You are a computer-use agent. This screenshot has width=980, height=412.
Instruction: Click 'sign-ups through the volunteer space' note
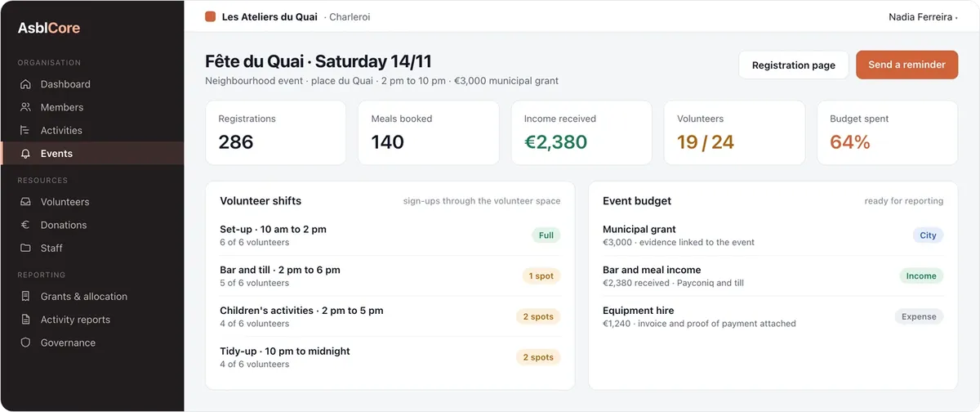tap(482, 201)
